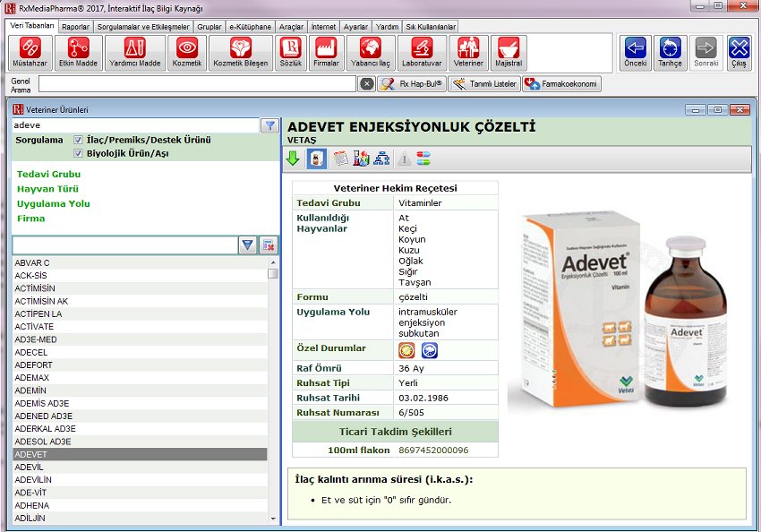
Task: Switch to Veri Tabanları tab
Action: (x=32, y=26)
